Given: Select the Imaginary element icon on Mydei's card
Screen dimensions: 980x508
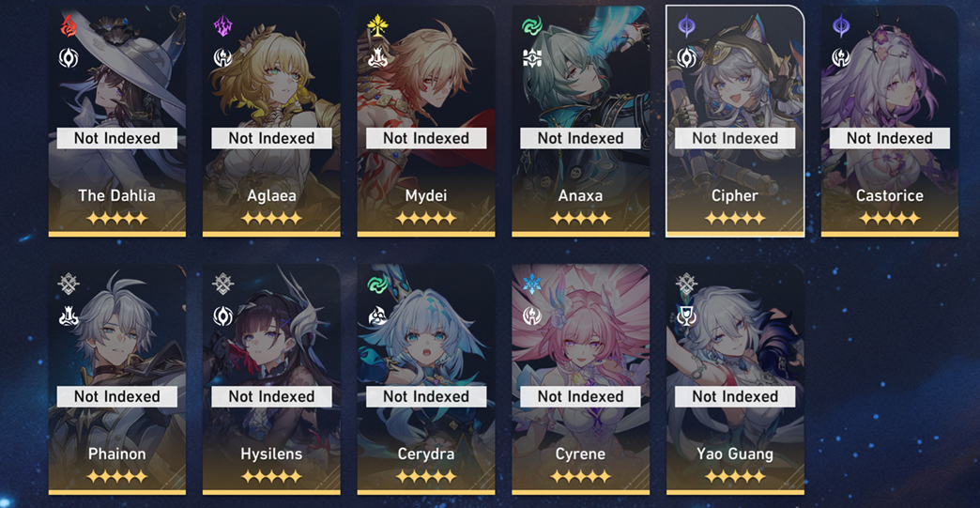Looking at the screenshot, I should pyautogui.click(x=377, y=26).
